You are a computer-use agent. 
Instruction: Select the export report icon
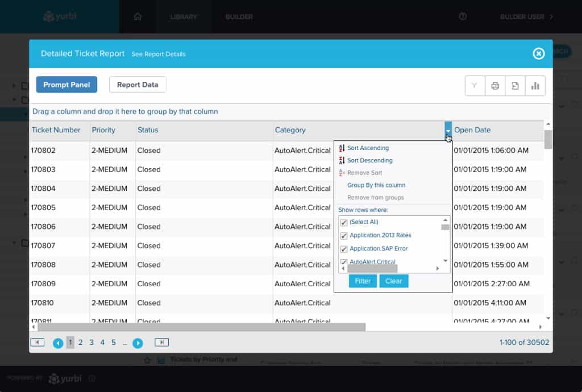click(x=515, y=85)
